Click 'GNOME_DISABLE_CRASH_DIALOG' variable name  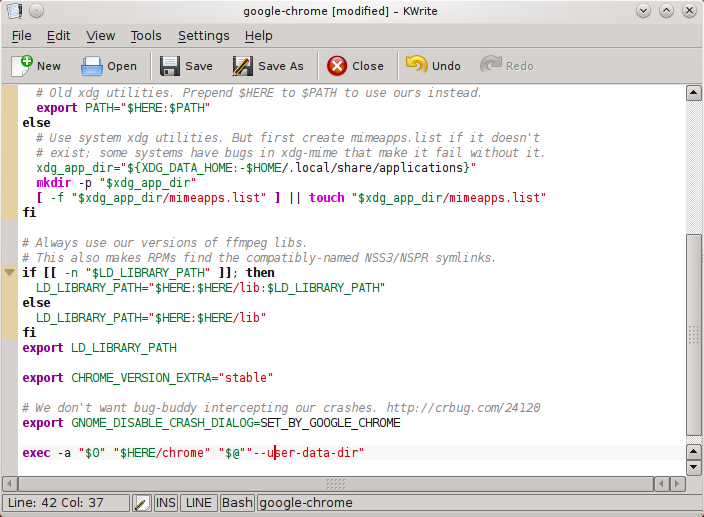[x=163, y=423]
